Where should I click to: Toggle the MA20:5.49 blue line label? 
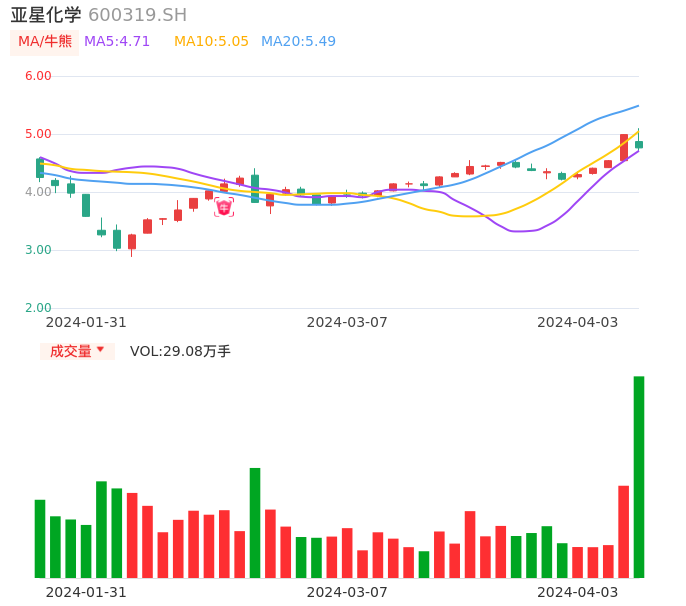298,42
